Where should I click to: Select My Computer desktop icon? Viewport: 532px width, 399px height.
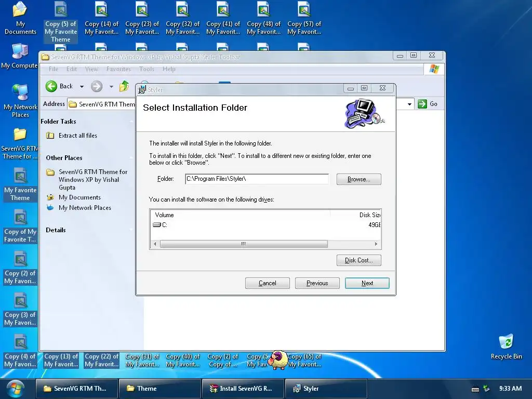[19, 56]
